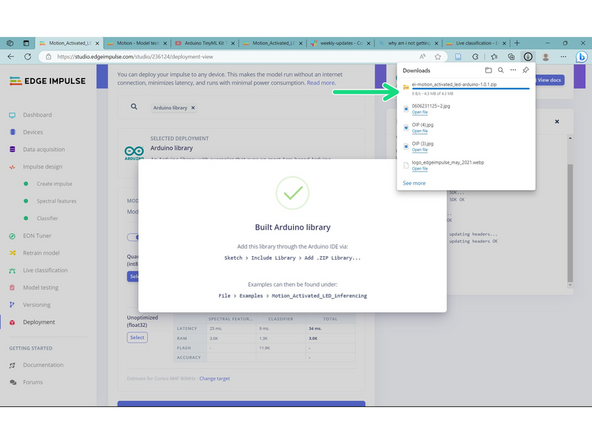Click the build output scrollbar
This screenshot has width=592, height=444.
tap(570, 223)
